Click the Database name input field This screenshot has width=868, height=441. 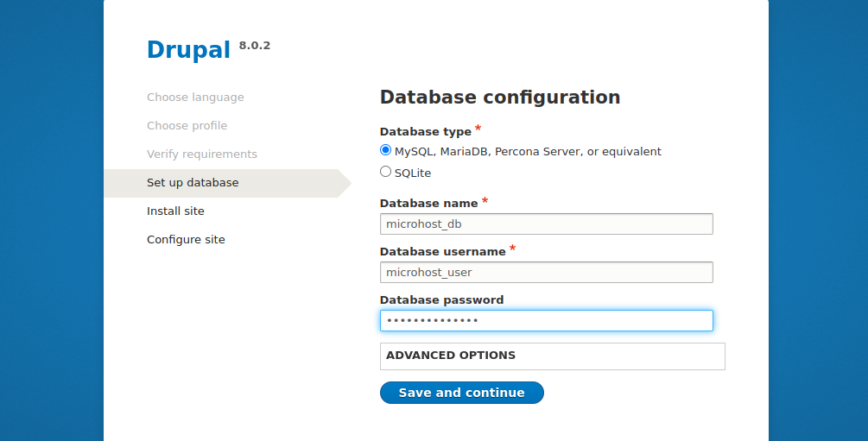[547, 224]
